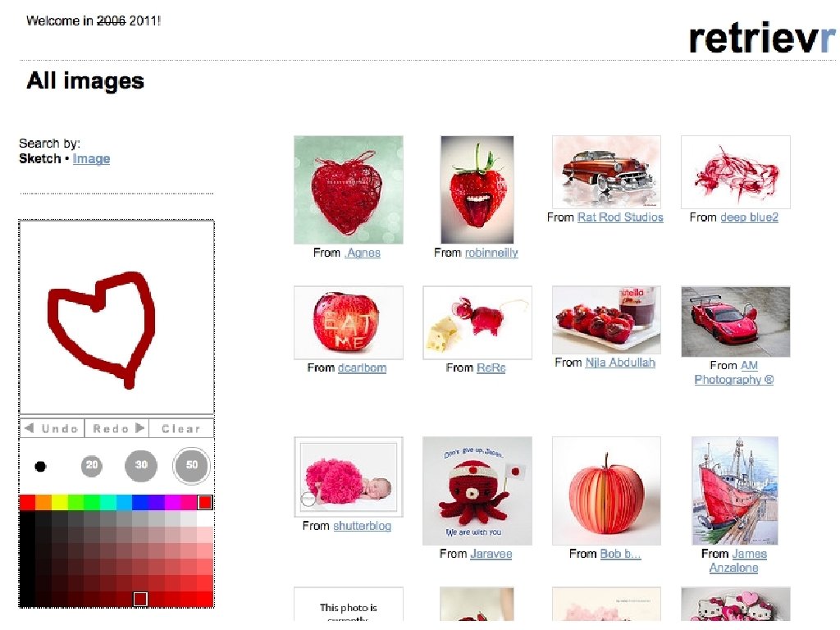The height and width of the screenshot is (630, 840).
Task: Undo the last sketch stroke
Action: point(52,428)
